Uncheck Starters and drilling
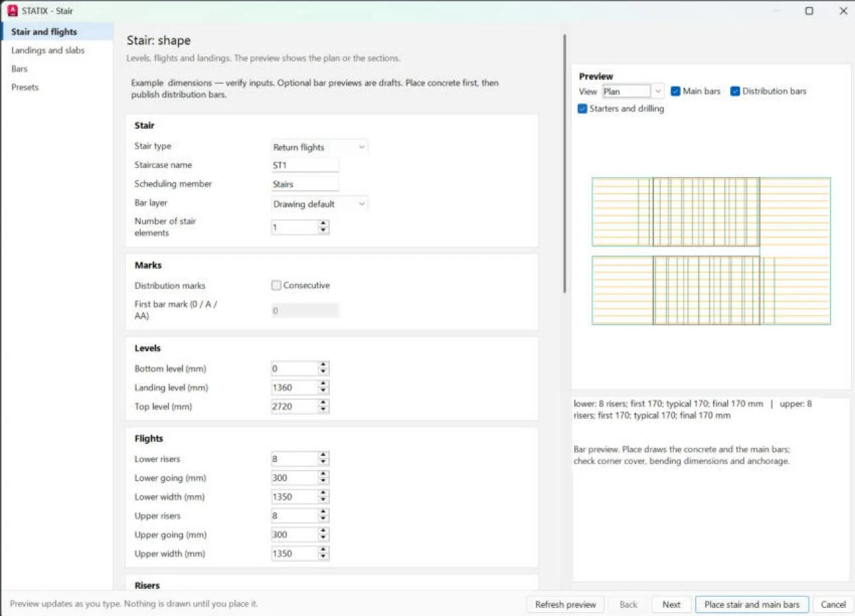The width and height of the screenshot is (855, 616). [x=621, y=109]
